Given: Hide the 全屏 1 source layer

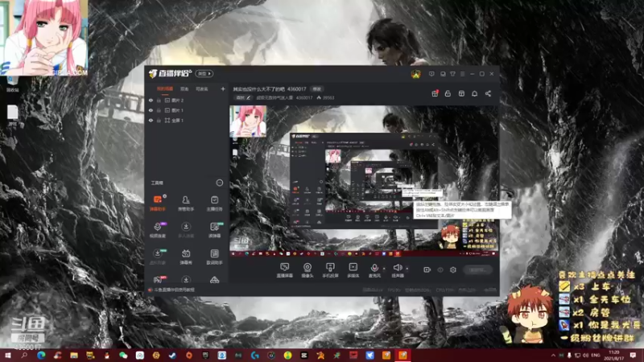Looking at the screenshot, I should pyautogui.click(x=151, y=120).
